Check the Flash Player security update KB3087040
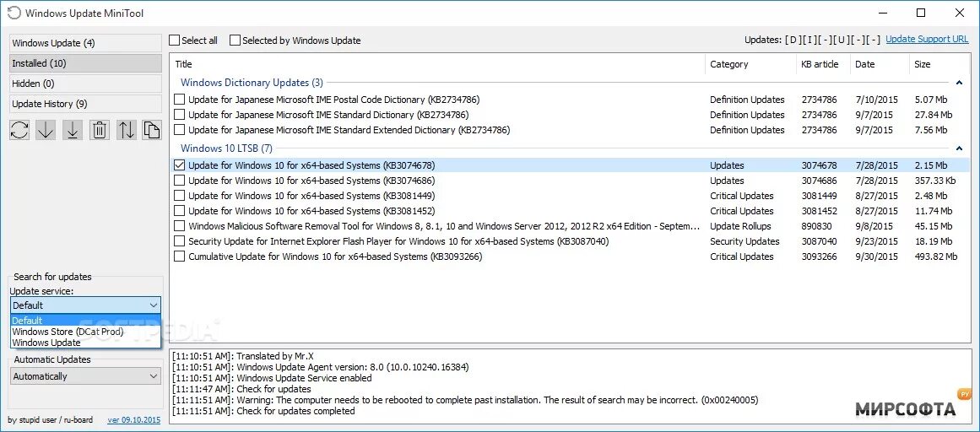Viewport: 980px width, 432px height. point(180,241)
